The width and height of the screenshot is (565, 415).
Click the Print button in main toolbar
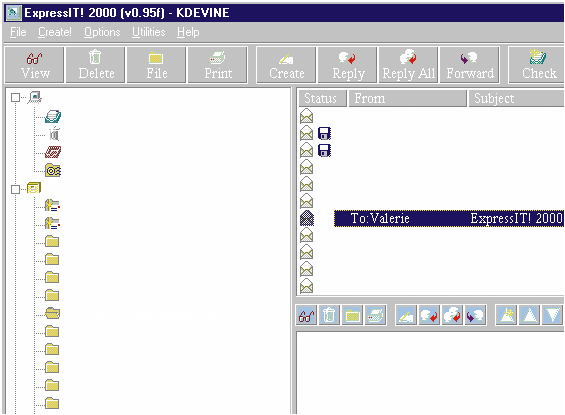[x=218, y=65]
